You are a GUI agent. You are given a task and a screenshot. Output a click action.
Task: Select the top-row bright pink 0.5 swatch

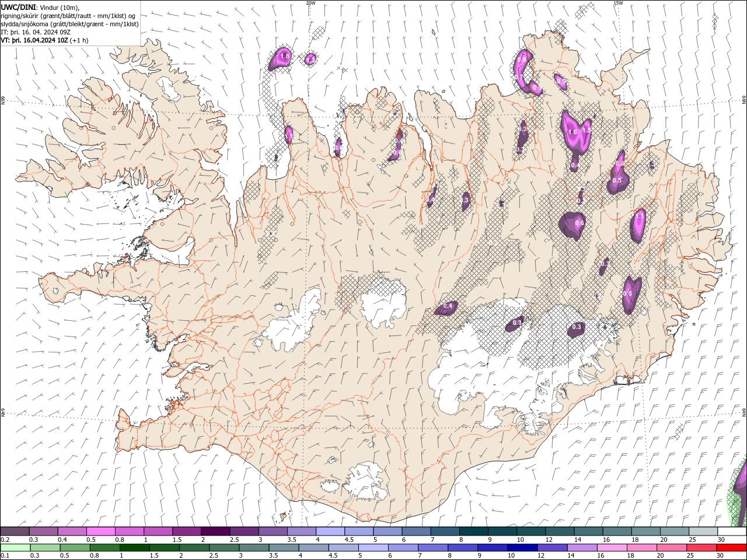(101, 531)
